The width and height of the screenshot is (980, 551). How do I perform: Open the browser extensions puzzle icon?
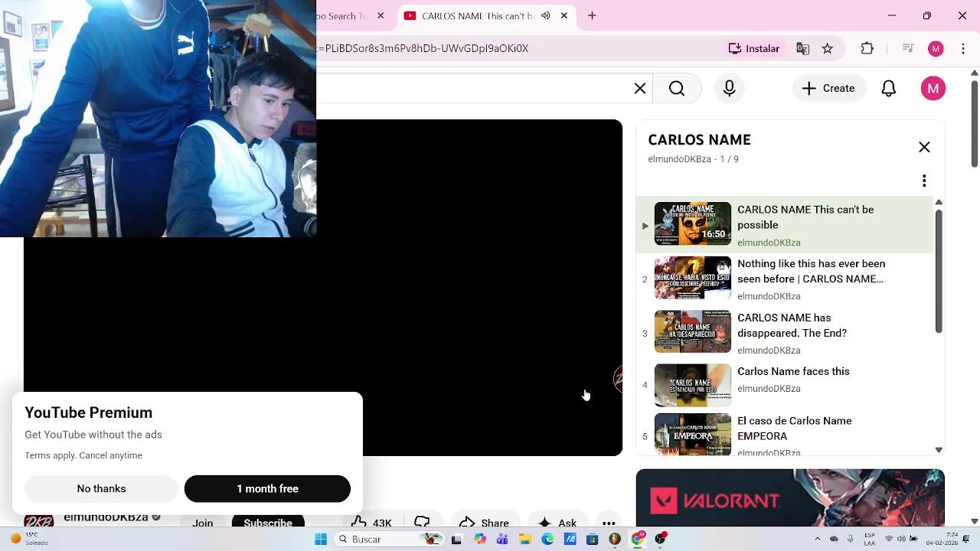[867, 48]
